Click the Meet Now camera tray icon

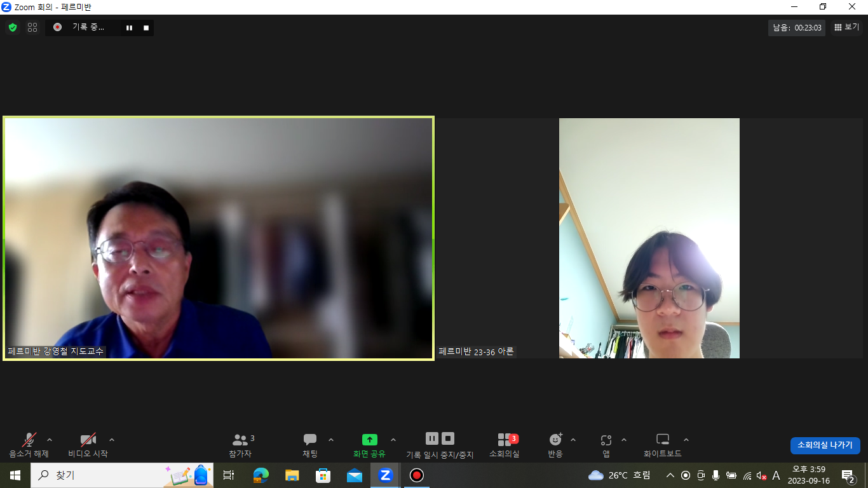[701, 475]
